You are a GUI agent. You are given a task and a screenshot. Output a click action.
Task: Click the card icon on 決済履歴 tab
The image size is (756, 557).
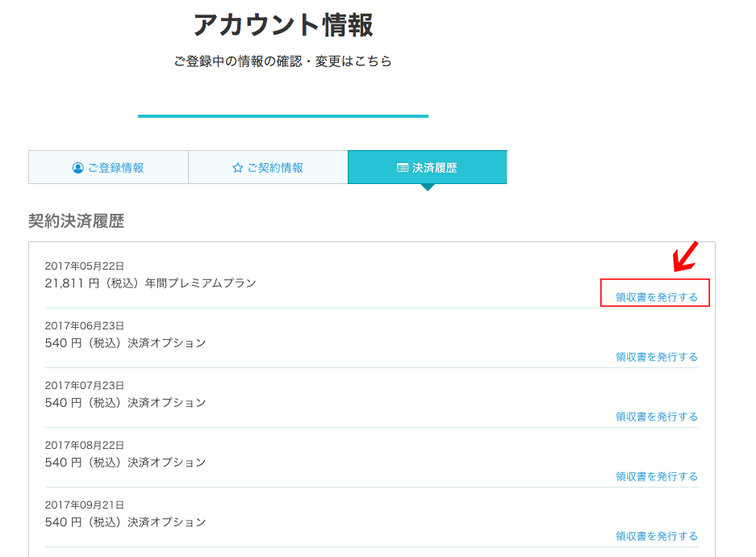click(x=402, y=168)
